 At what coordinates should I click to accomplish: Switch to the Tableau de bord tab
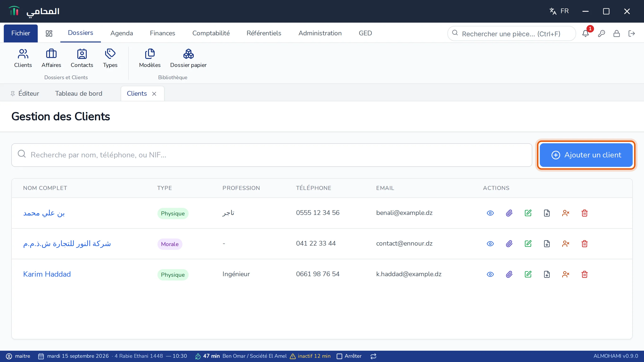tap(78, 94)
